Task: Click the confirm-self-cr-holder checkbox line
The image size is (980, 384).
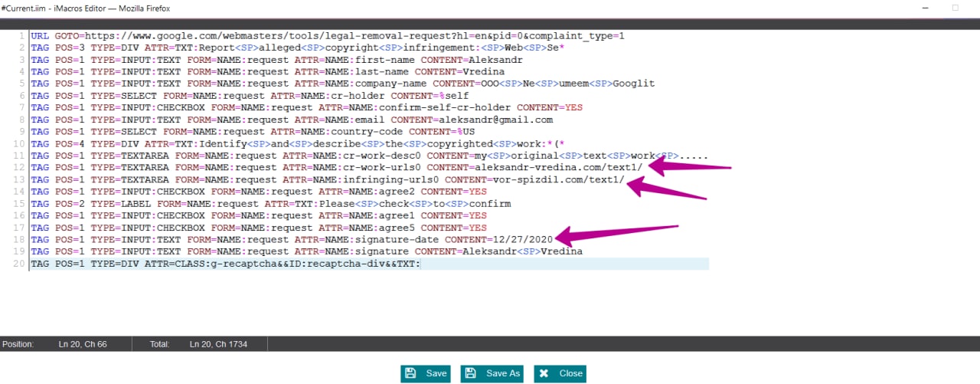Action: click(x=306, y=107)
